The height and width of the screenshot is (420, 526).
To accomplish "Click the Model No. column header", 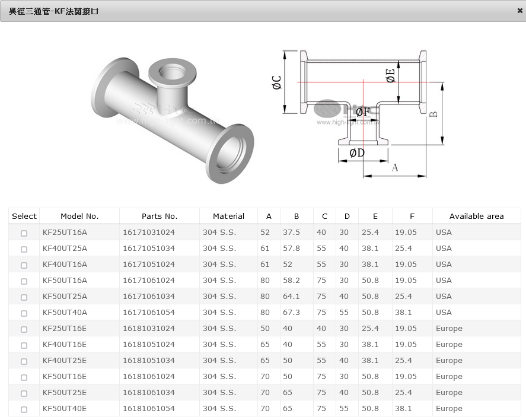I will click(x=79, y=217).
